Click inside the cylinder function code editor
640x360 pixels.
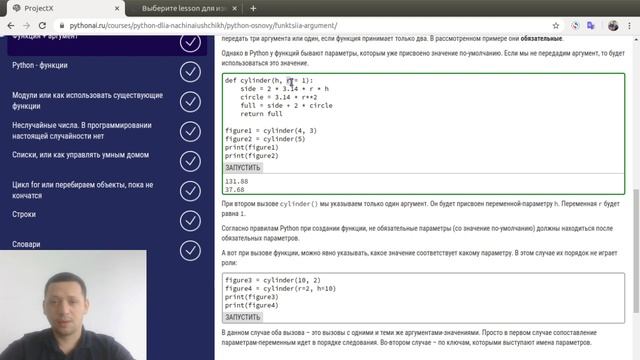(x=423, y=118)
